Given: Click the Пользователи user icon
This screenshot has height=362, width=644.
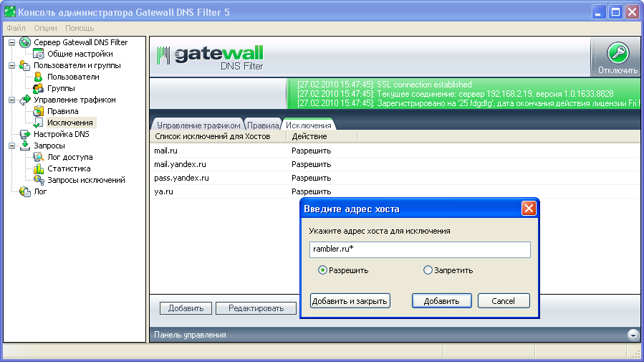Looking at the screenshot, I should point(39,77).
